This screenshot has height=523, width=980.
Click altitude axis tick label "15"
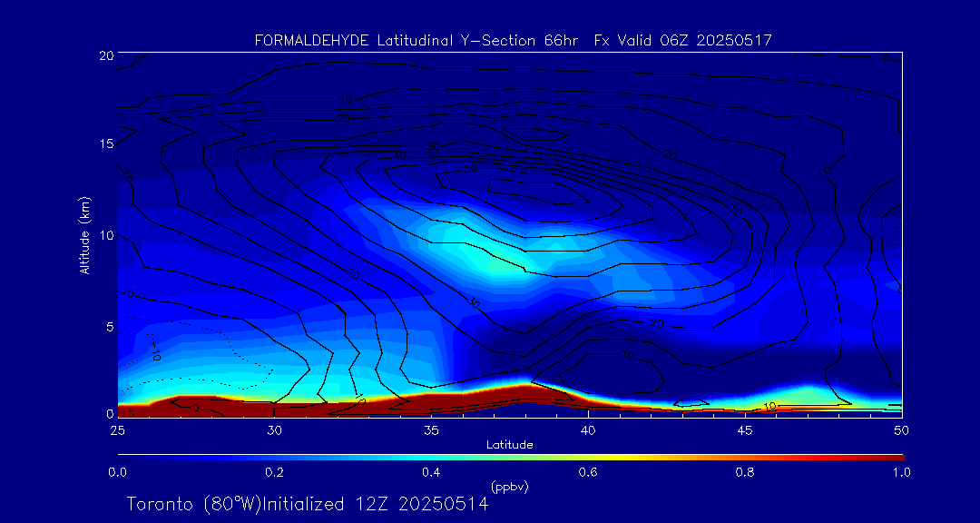click(106, 143)
